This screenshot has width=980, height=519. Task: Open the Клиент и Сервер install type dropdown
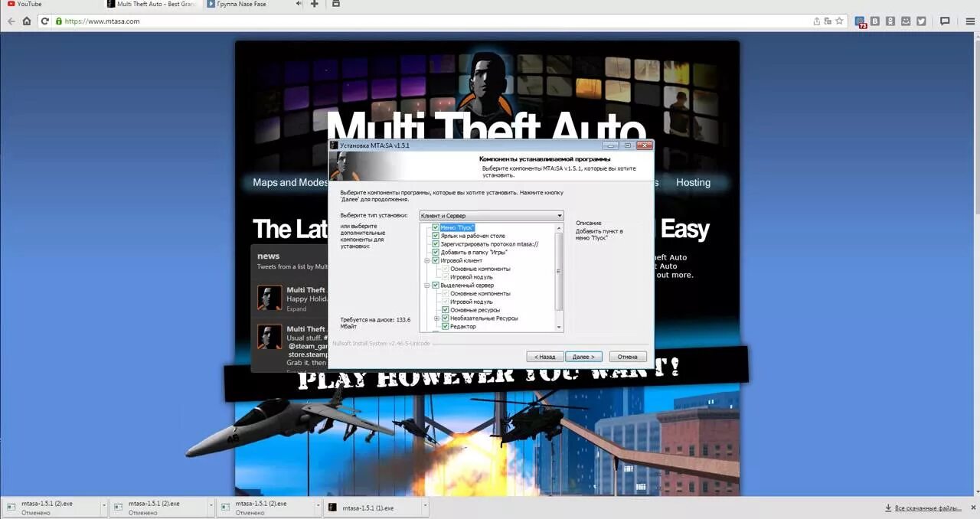click(492, 216)
